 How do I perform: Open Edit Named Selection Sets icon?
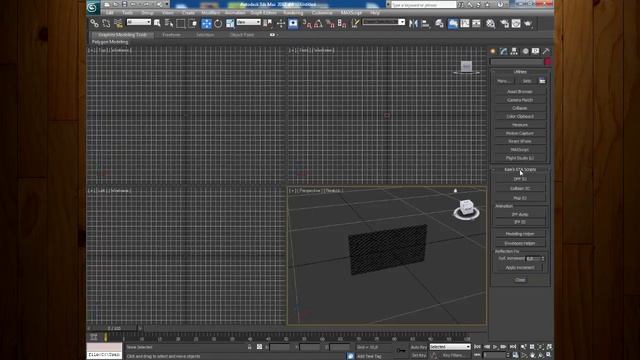tap(356, 23)
